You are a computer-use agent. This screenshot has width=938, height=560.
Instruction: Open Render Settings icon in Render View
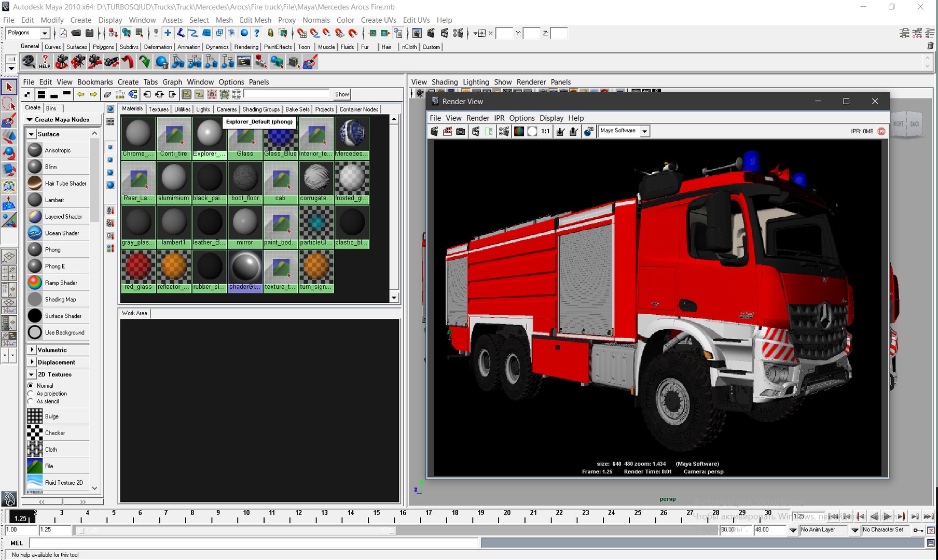(x=503, y=131)
